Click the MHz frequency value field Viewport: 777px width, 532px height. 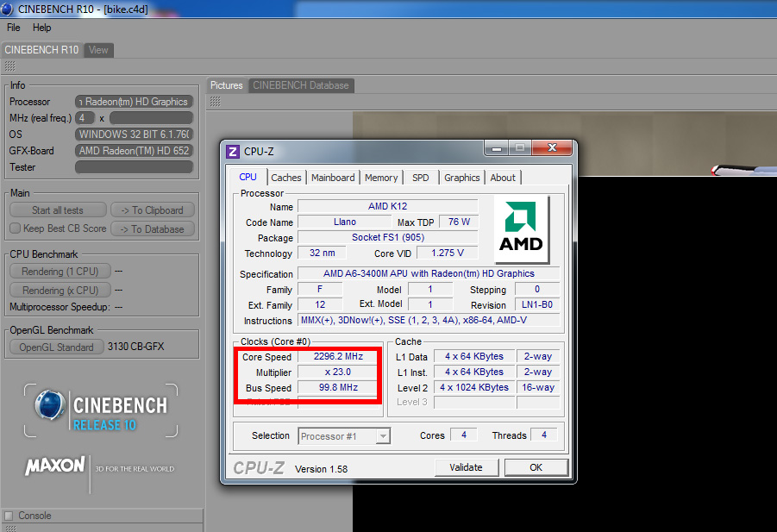(151, 118)
